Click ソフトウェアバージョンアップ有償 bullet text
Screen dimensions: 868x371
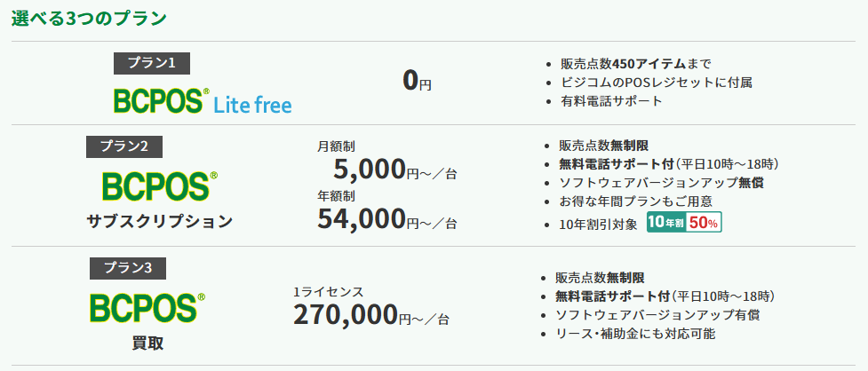tap(657, 315)
